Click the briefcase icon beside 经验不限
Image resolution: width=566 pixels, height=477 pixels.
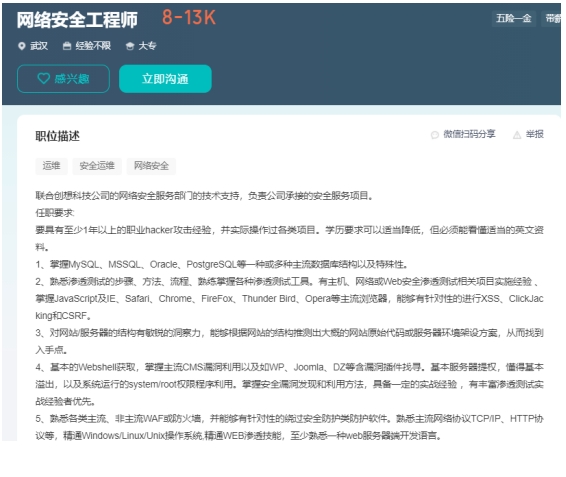(x=67, y=46)
